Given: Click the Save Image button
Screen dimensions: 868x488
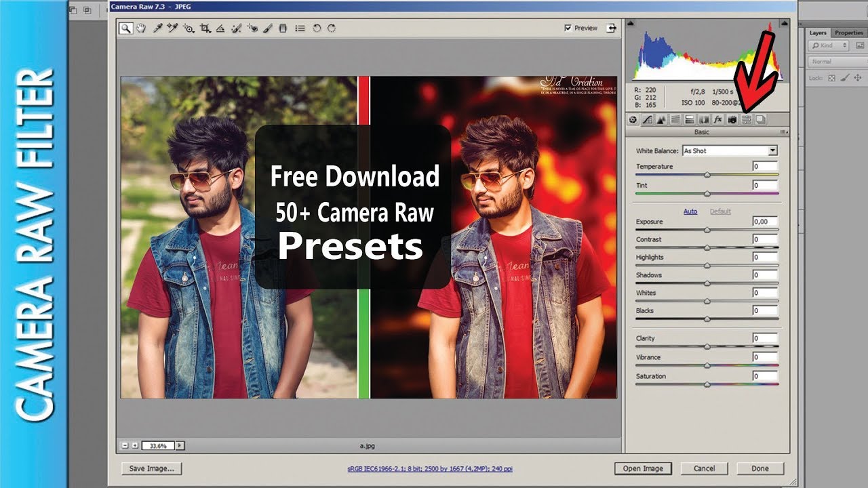Looking at the screenshot, I should click(x=151, y=468).
